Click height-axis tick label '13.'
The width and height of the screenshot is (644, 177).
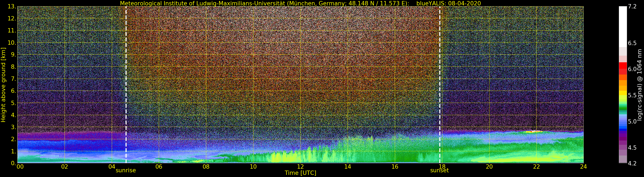(12, 6)
